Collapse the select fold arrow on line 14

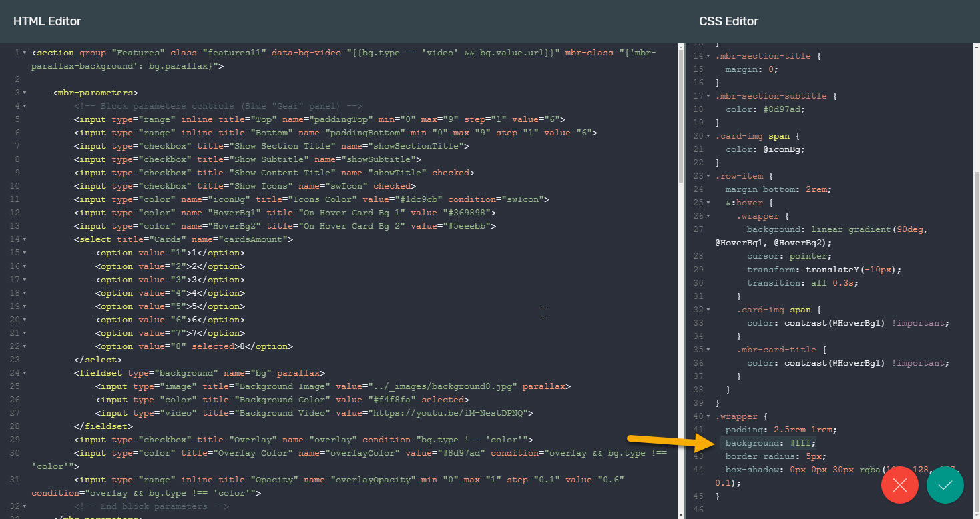[25, 239]
